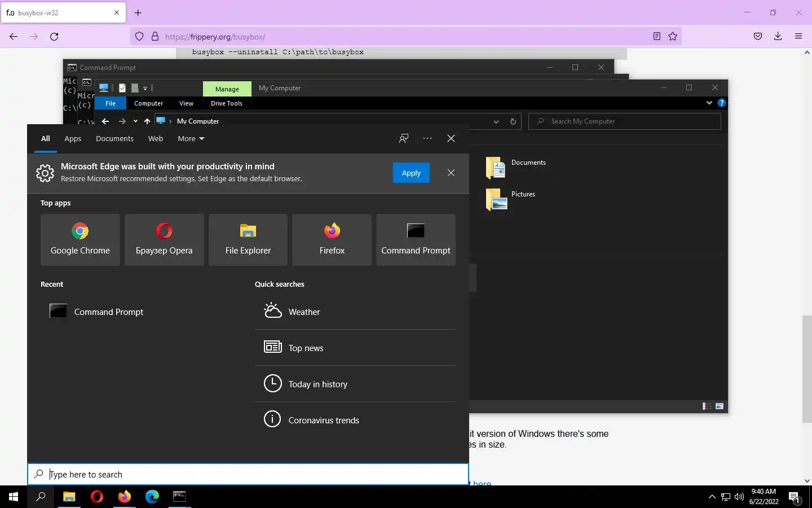Image resolution: width=812 pixels, height=508 pixels.
Task: Open network status in system tray
Action: [x=726, y=497]
